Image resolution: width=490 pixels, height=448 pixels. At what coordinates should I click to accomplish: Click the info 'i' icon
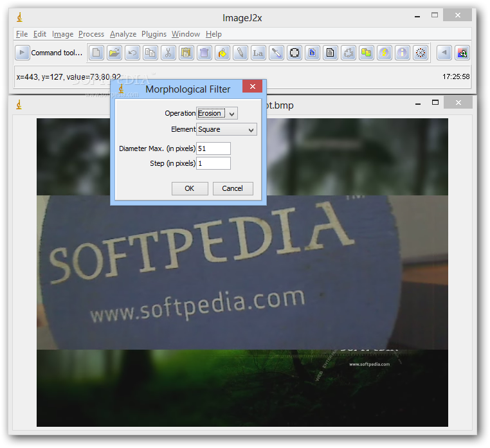click(x=403, y=53)
